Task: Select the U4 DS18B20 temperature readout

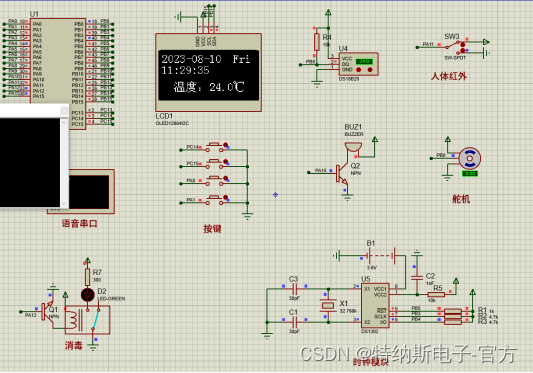Action: pos(364,62)
